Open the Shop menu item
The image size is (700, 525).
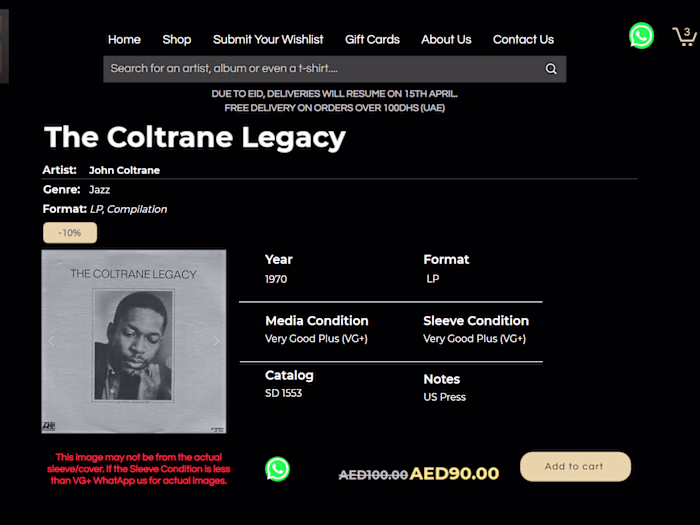[x=177, y=39]
